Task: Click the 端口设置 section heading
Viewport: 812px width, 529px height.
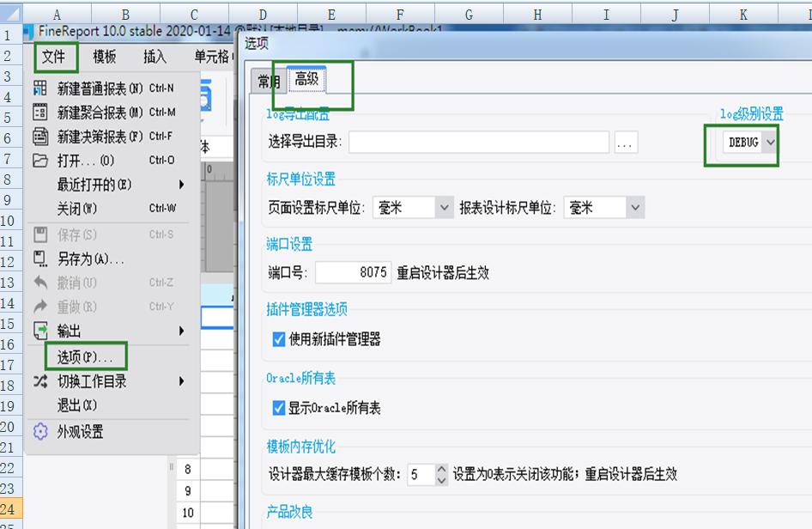Action: coord(289,244)
